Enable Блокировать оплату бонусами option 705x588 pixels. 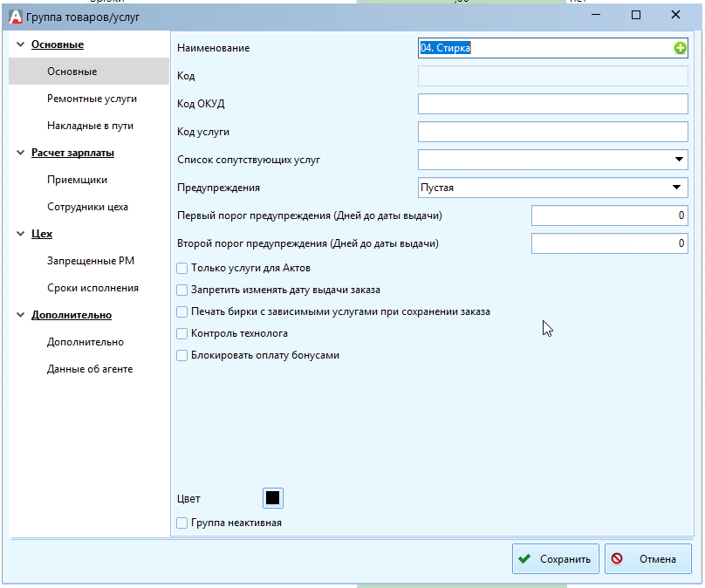coord(182,355)
